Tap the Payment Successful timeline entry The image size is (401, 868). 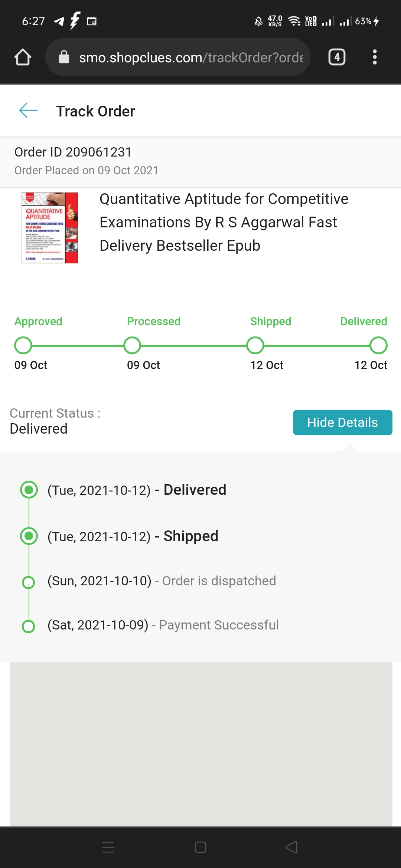point(163,625)
